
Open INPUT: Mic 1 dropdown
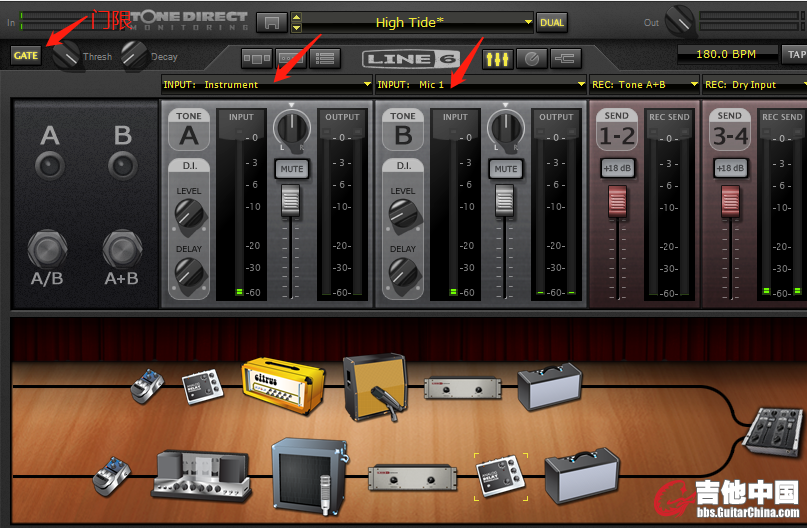481,84
